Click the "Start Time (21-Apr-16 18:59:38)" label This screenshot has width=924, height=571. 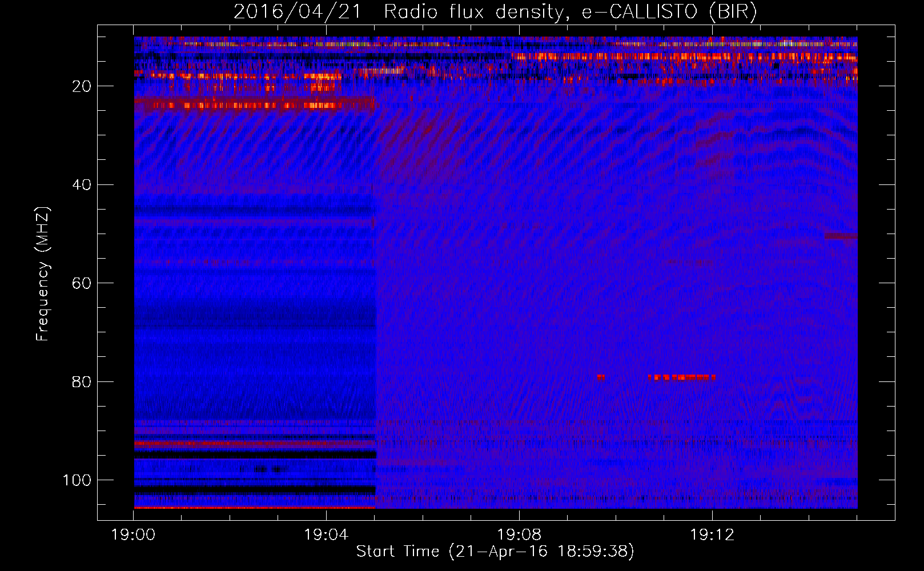495,552
